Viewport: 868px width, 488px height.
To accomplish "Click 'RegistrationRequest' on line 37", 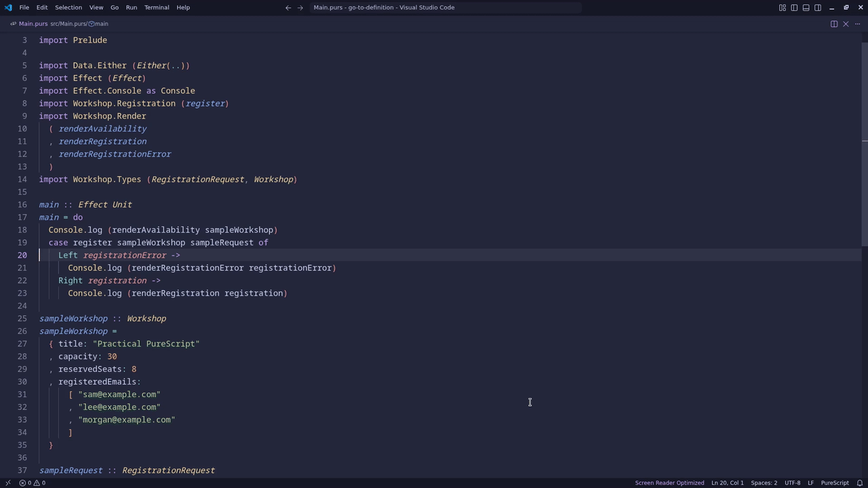I will click(x=168, y=470).
